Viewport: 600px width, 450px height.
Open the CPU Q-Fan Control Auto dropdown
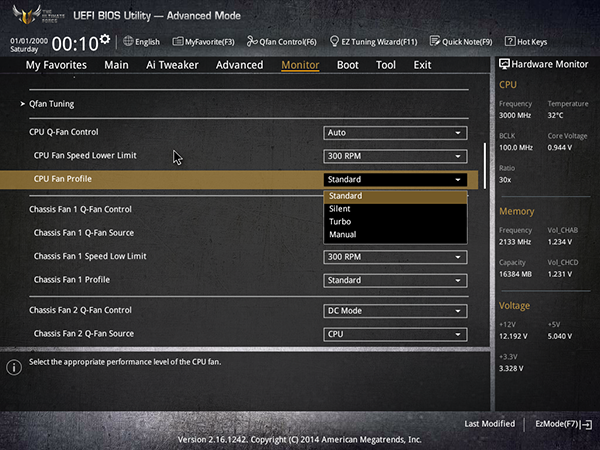tap(395, 133)
